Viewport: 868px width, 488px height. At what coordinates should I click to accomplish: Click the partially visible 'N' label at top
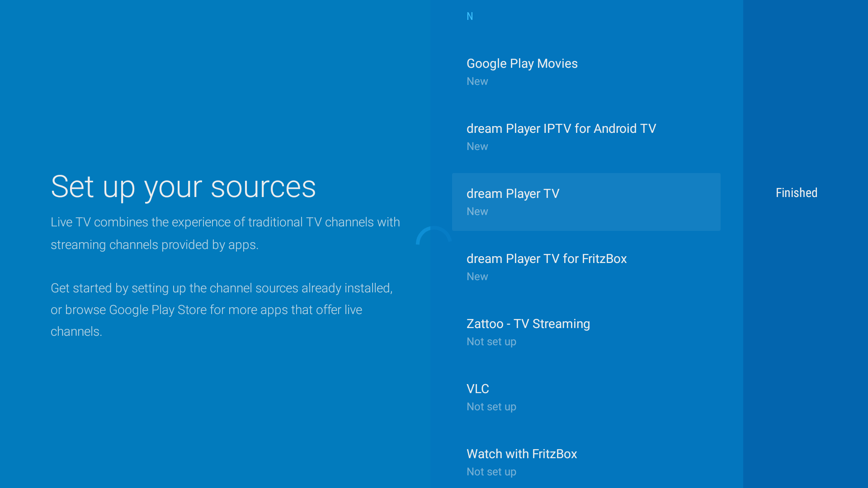click(470, 16)
